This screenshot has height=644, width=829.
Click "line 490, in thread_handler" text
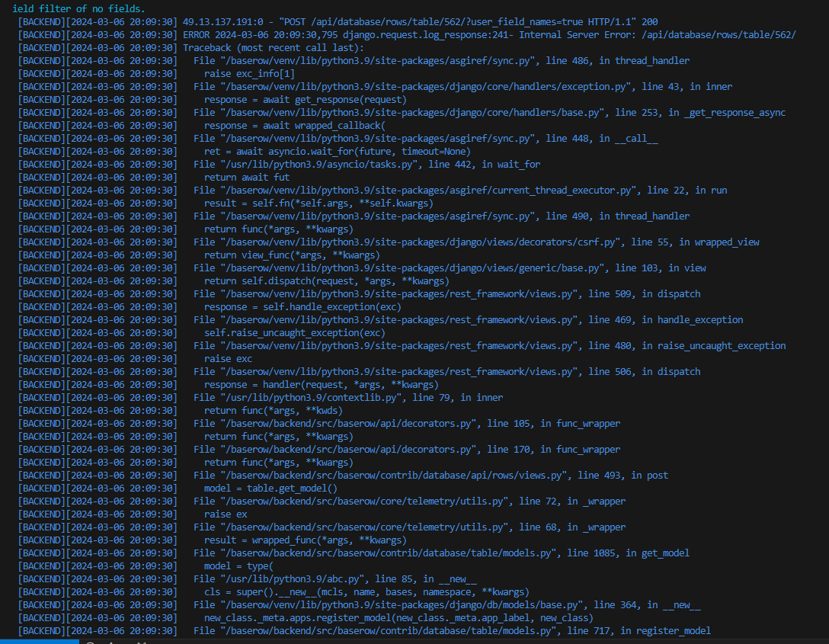[617, 216]
